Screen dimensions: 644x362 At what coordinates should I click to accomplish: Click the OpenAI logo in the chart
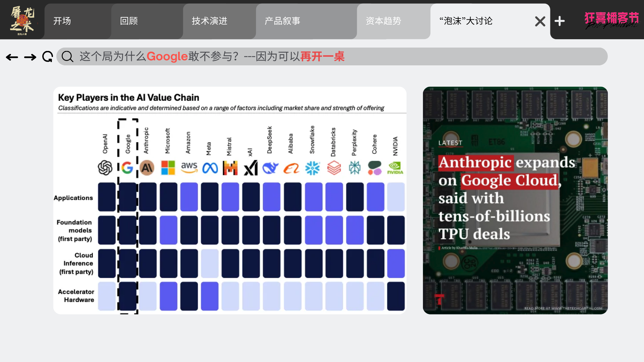coord(105,168)
